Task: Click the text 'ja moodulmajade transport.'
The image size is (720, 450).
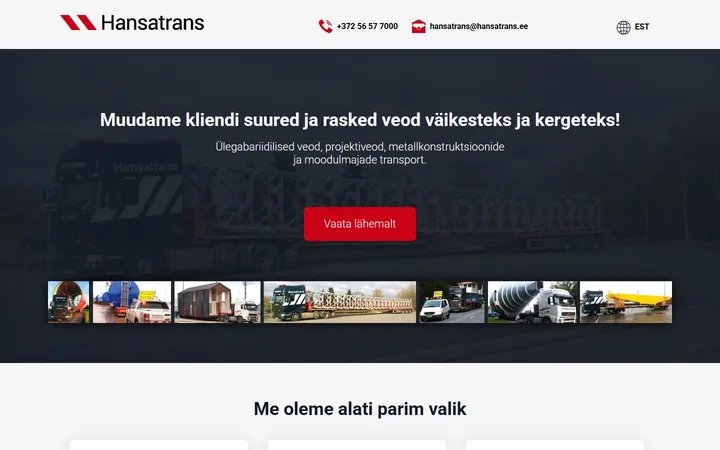Action: tap(360, 160)
